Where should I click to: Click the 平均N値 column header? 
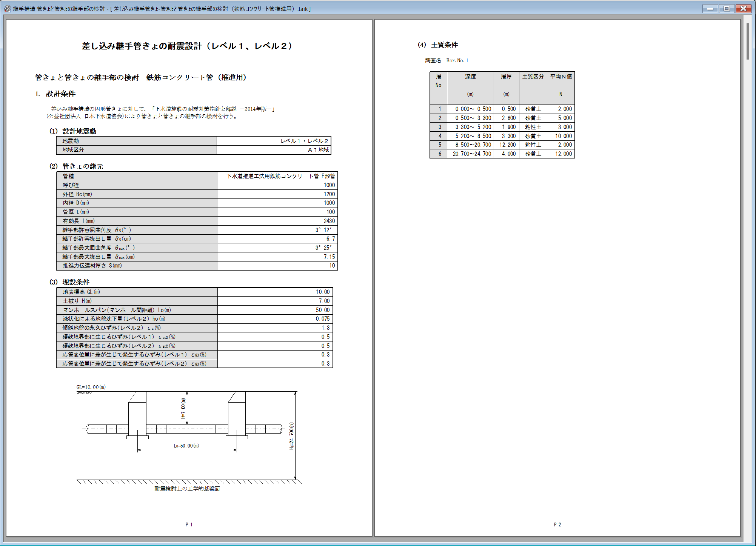560,77
